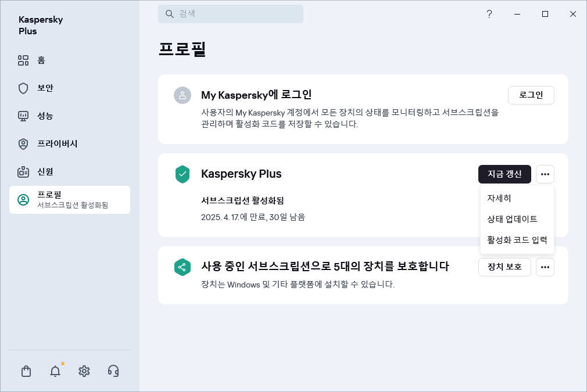Open the Home (홈) sidebar section
Screen dimensions: 587x392
(x=41, y=60)
